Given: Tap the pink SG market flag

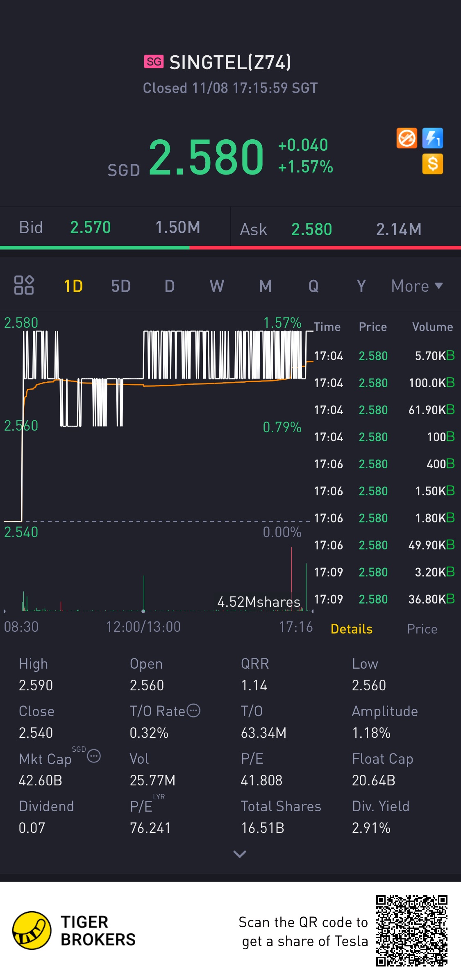Looking at the screenshot, I should [x=154, y=61].
